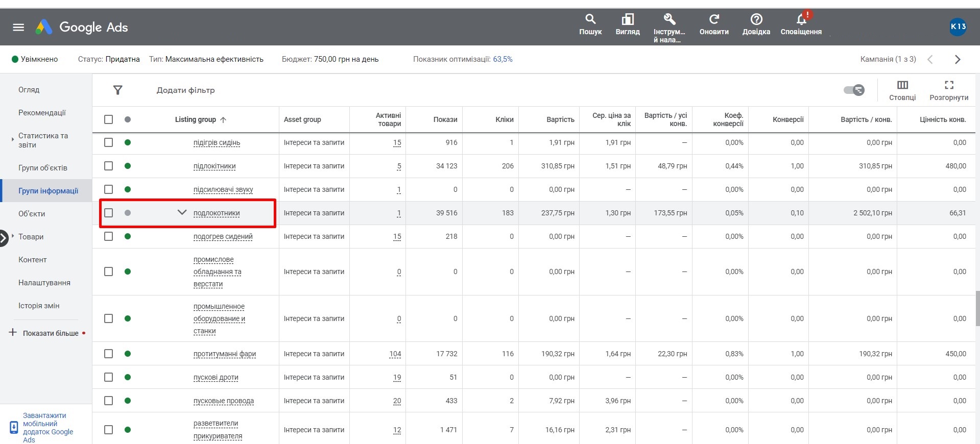The height and width of the screenshot is (444, 980).
Task: Check the підсилювачі звуку row checkbox
Action: pos(108,189)
